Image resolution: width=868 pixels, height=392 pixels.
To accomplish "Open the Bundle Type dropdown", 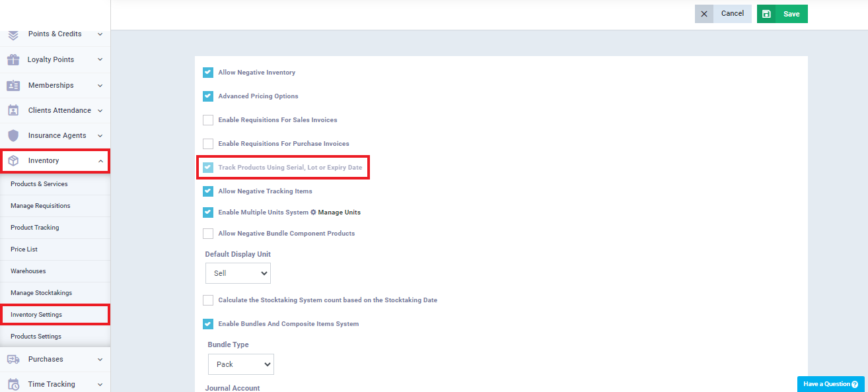I will pyautogui.click(x=240, y=364).
